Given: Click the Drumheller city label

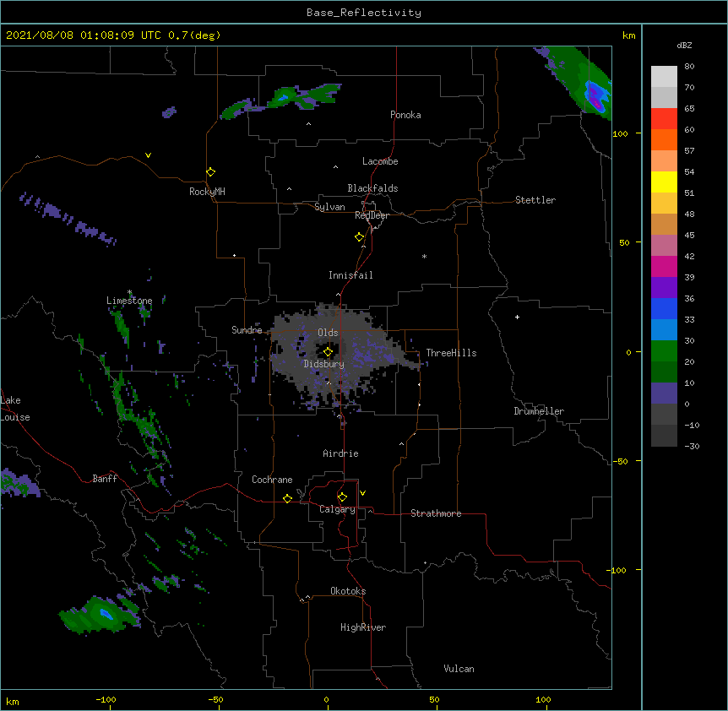Looking at the screenshot, I should click(539, 411).
